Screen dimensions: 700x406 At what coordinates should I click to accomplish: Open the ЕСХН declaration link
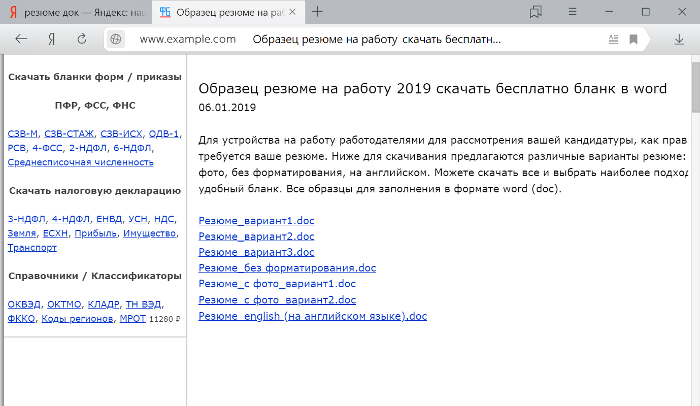(x=55, y=234)
